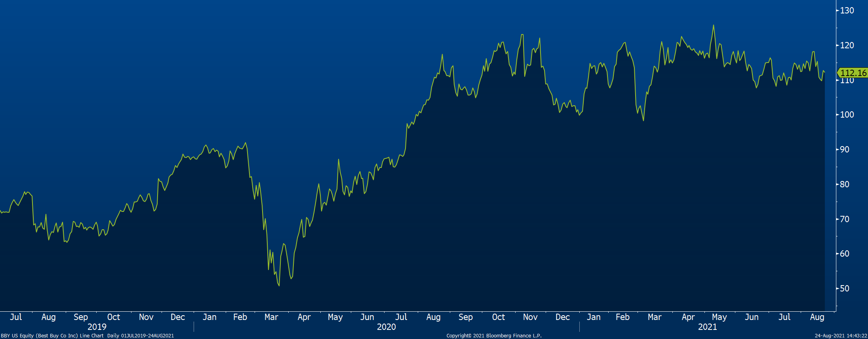Click the 2020 year label
Image resolution: width=868 pixels, height=339 pixels.
point(386,327)
